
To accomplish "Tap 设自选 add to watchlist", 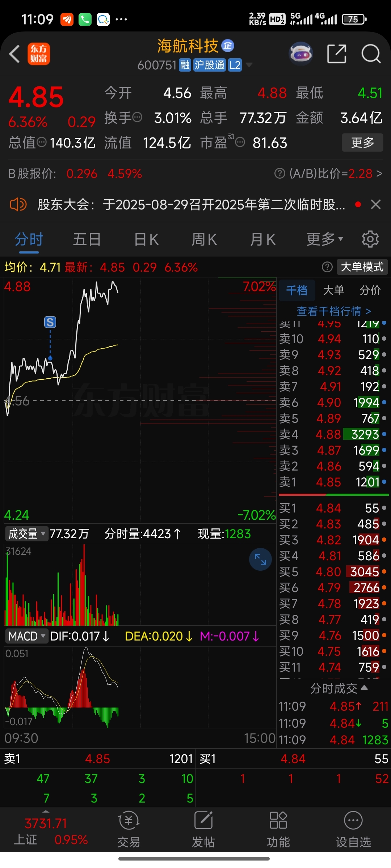I will (x=353, y=830).
